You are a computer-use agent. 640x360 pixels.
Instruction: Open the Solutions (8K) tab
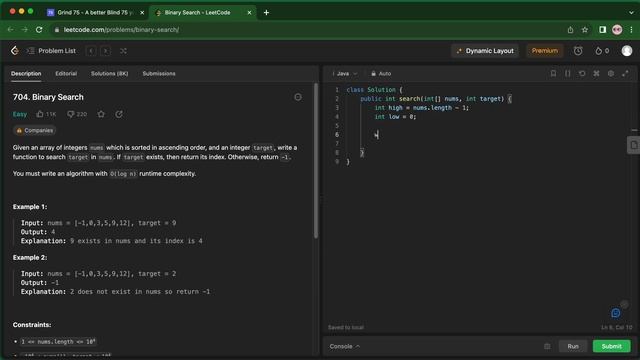[x=109, y=73]
